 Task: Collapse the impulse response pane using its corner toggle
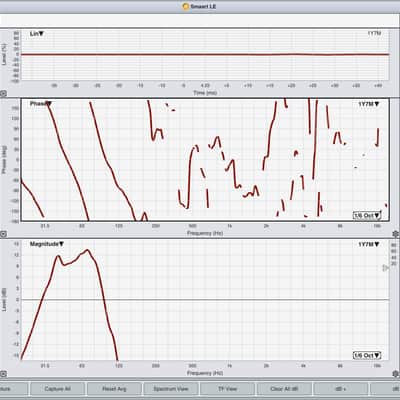click(x=3, y=94)
